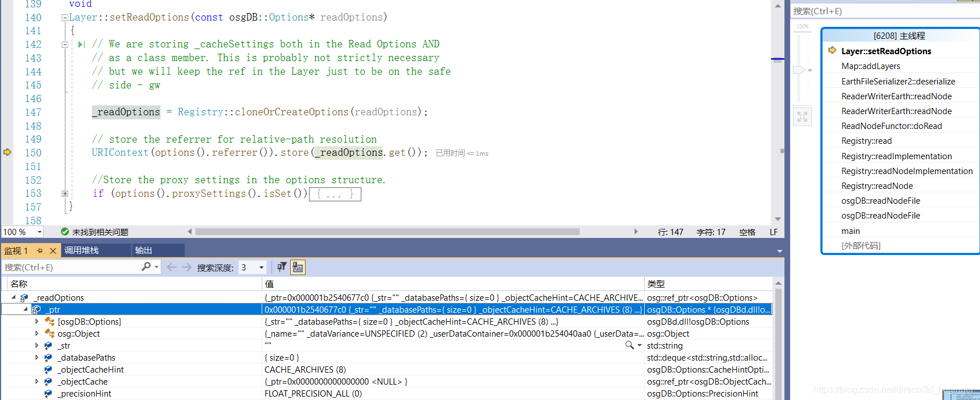Navigate to previous search result arrow
Image resolution: width=980 pixels, height=400 pixels.
[x=172, y=267]
